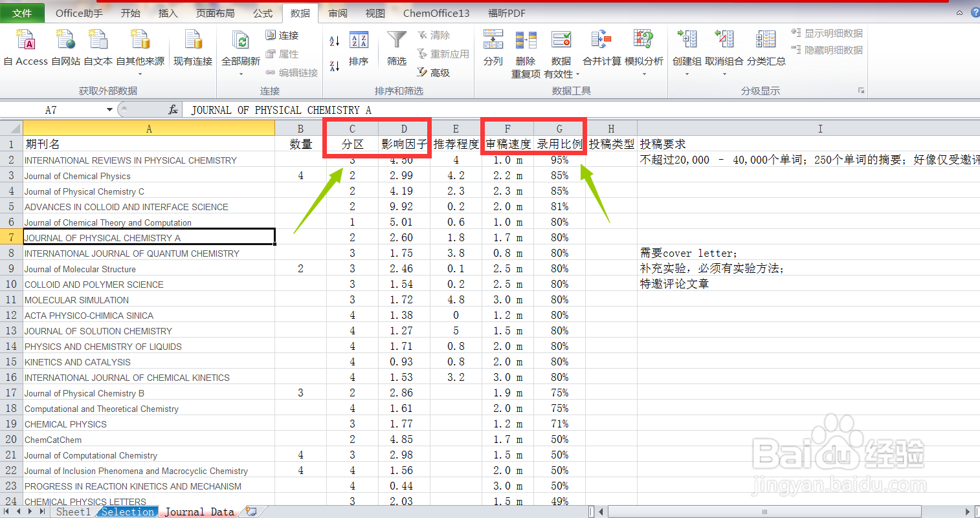The width and height of the screenshot is (980, 518).
Task: Import data from text file (自文本)
Action: click(x=98, y=48)
